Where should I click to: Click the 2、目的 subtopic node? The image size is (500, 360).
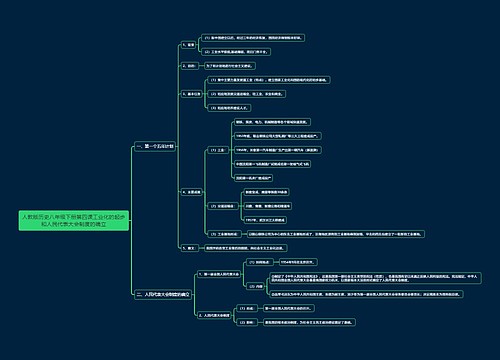pyautogui.click(x=189, y=66)
